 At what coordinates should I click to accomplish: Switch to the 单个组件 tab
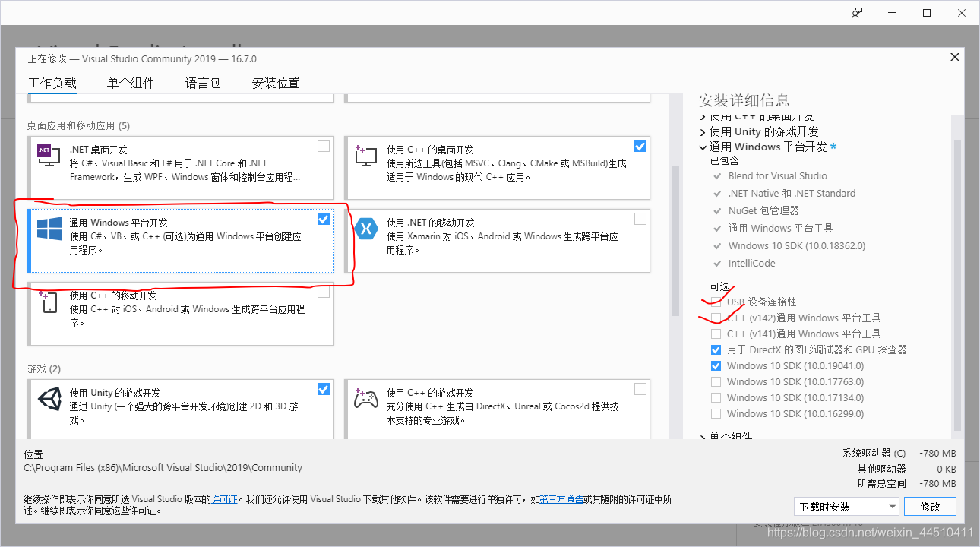[131, 83]
